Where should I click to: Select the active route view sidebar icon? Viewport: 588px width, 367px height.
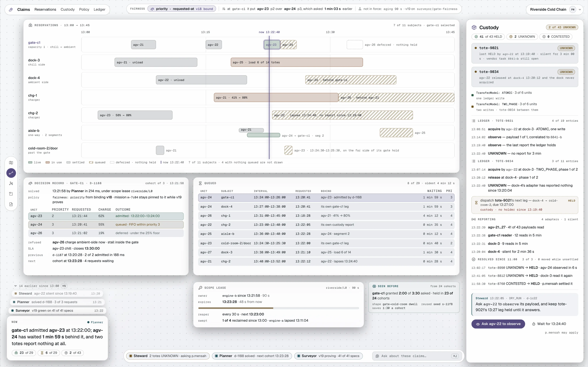click(11, 173)
